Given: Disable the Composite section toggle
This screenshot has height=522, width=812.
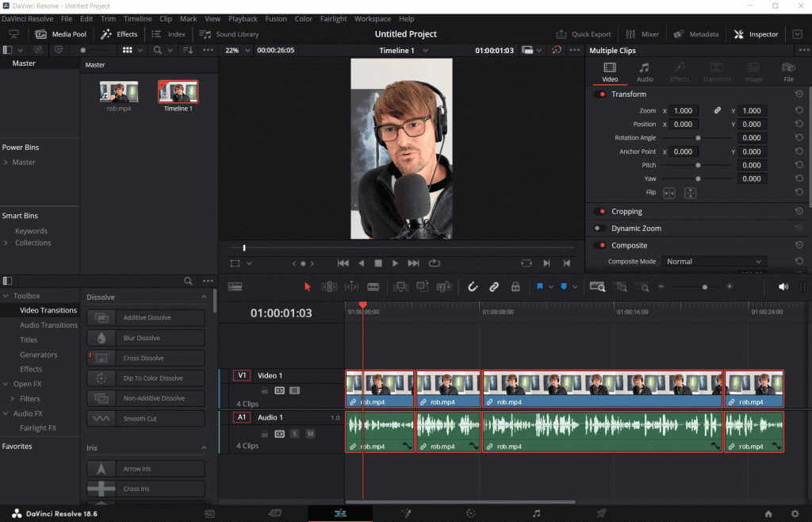Looking at the screenshot, I should point(599,245).
